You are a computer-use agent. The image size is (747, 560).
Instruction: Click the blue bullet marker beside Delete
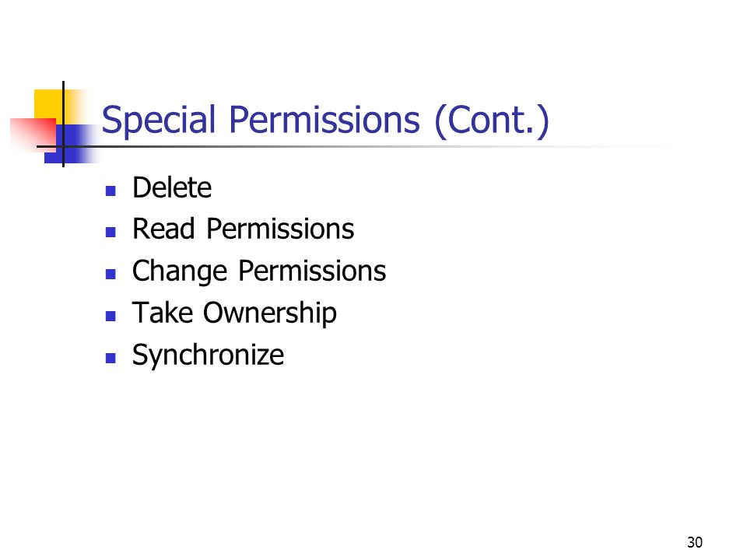110,191
